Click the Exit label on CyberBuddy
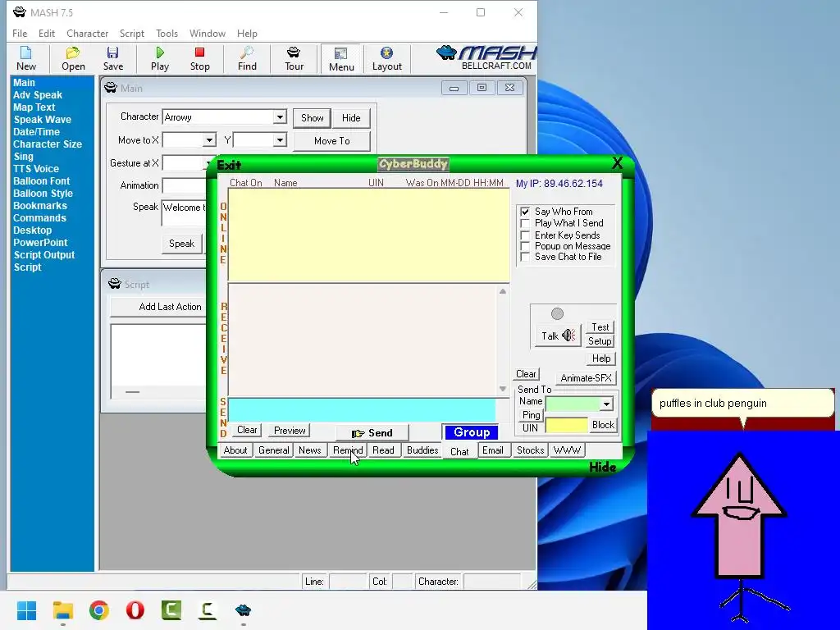Image resolution: width=840 pixels, height=630 pixels. tap(229, 165)
